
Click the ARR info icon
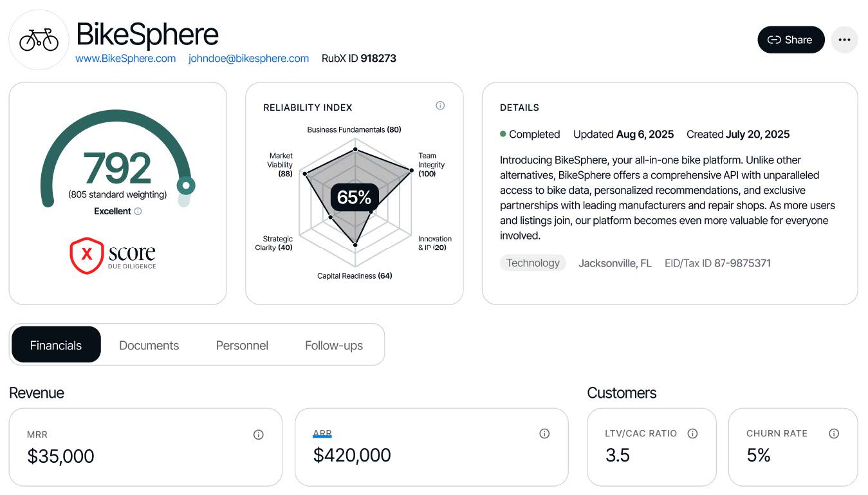point(544,434)
